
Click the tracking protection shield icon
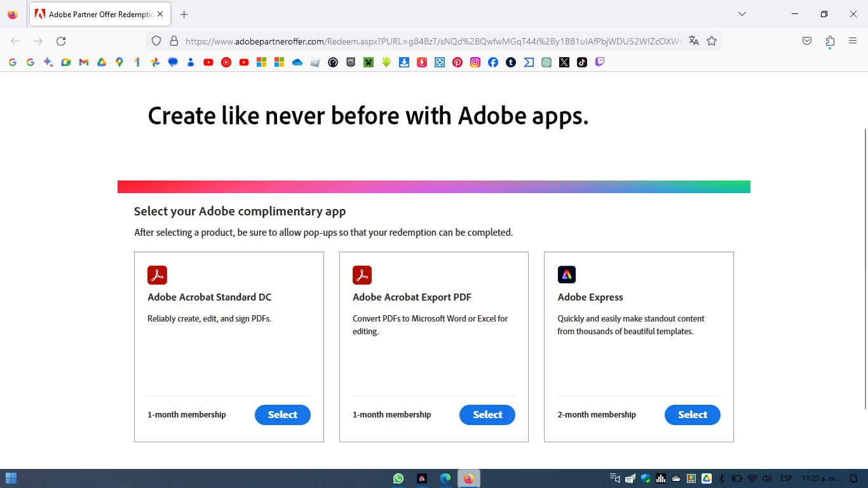pos(156,41)
